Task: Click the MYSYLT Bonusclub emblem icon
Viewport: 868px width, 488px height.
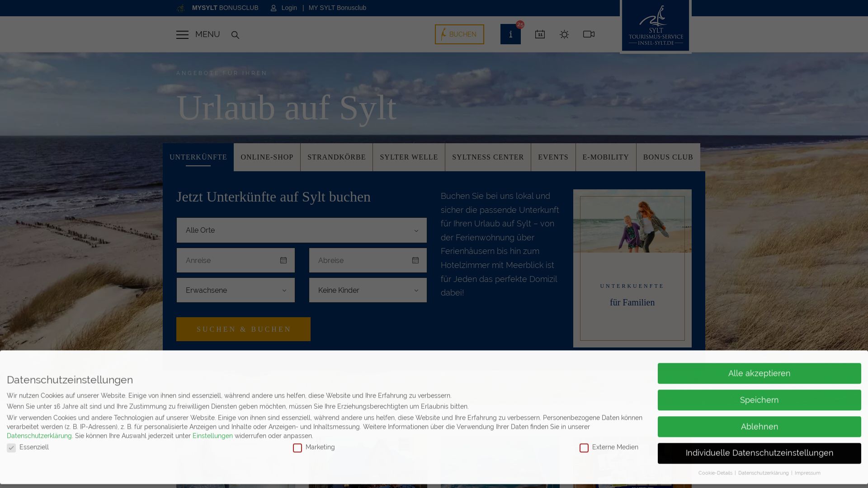Action: (181, 8)
